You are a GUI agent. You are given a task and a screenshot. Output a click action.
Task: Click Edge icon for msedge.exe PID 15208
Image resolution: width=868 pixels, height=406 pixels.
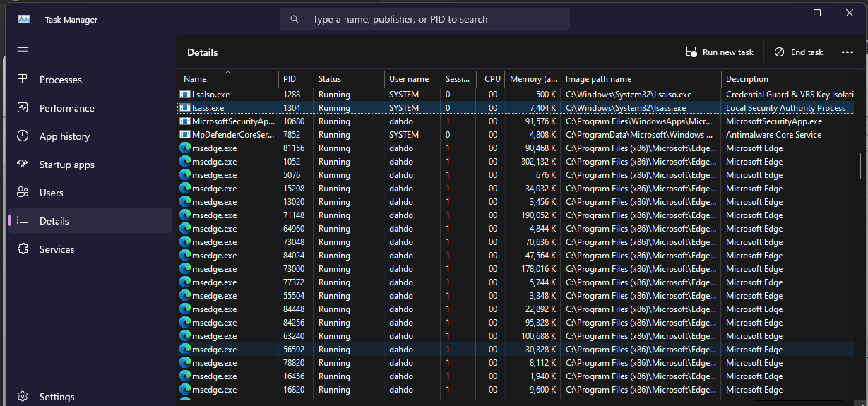[x=185, y=189]
